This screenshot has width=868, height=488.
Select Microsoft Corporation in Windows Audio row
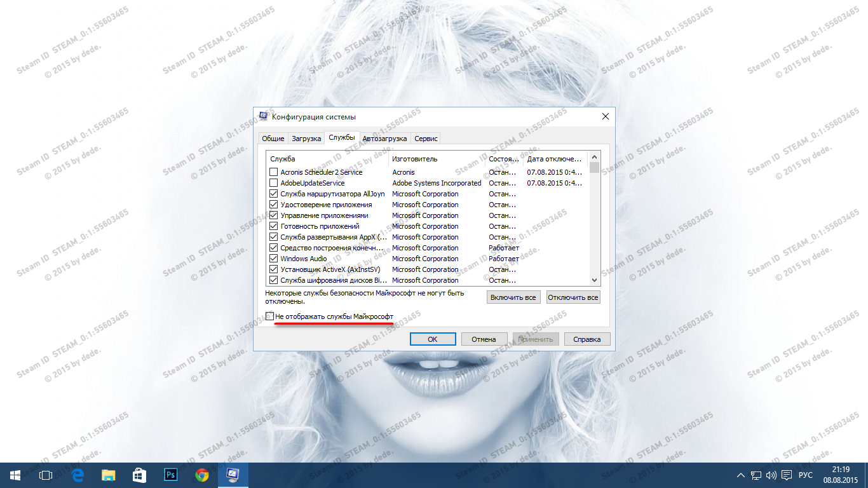pos(425,259)
